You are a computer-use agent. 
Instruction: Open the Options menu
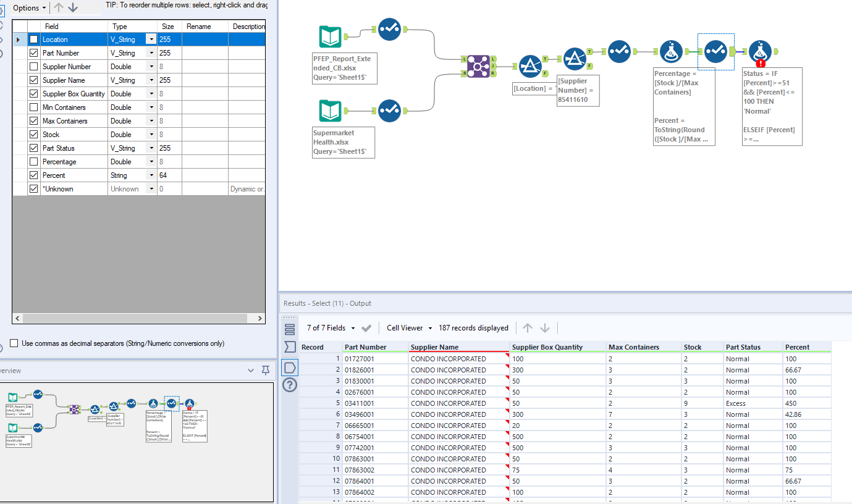point(29,7)
